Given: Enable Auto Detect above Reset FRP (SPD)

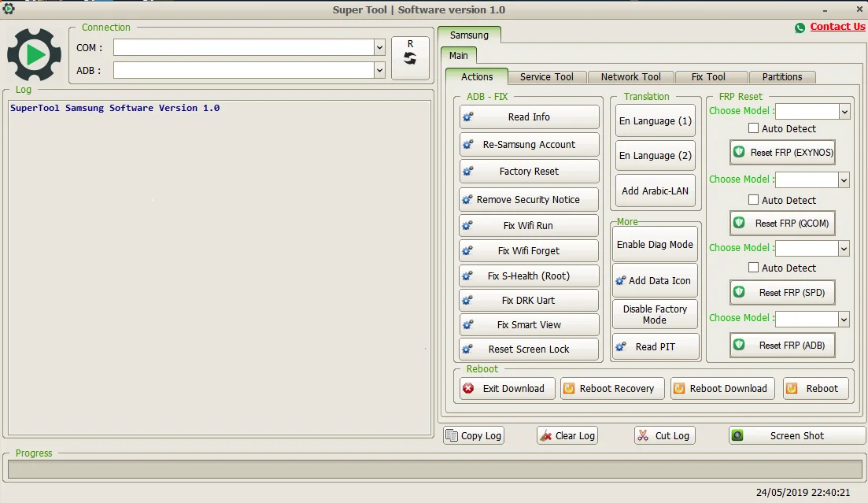Looking at the screenshot, I should (x=753, y=268).
